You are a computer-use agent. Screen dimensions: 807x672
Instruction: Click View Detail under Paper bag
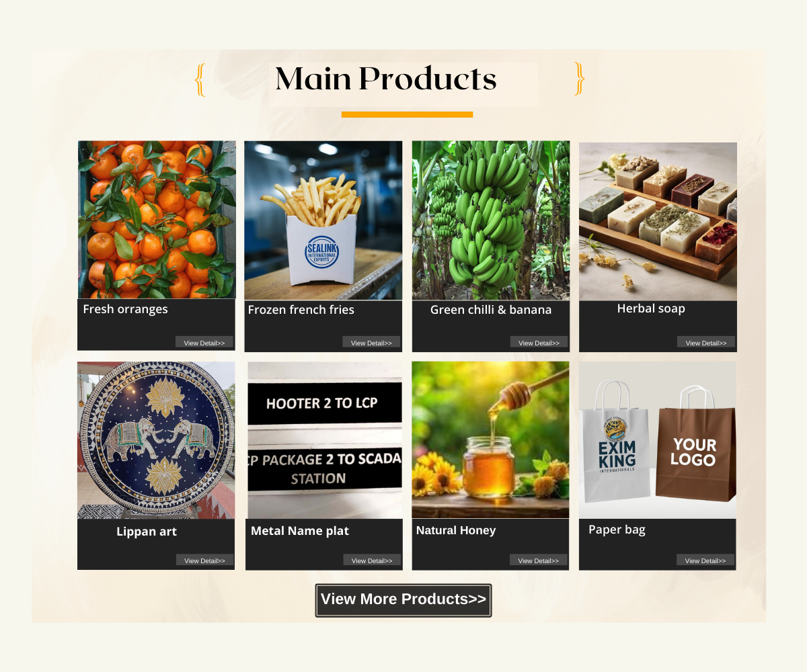coord(705,560)
